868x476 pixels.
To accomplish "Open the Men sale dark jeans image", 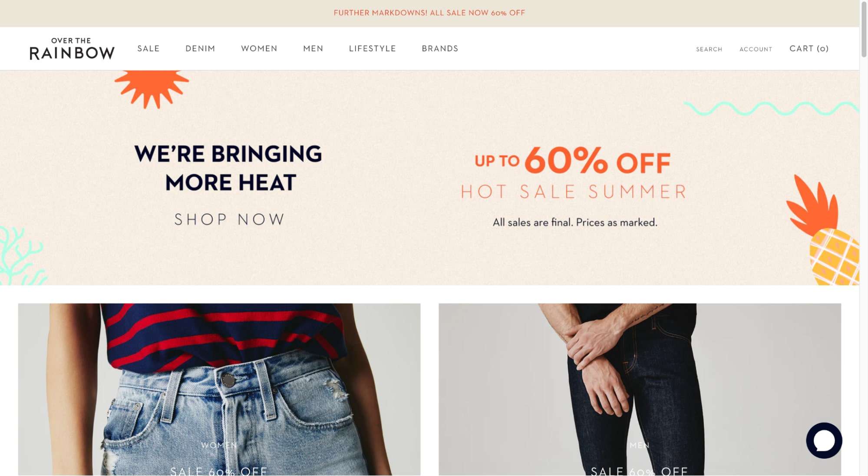I will (640, 389).
